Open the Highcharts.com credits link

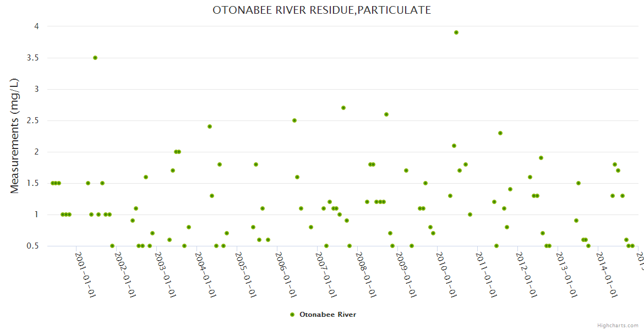point(618,325)
